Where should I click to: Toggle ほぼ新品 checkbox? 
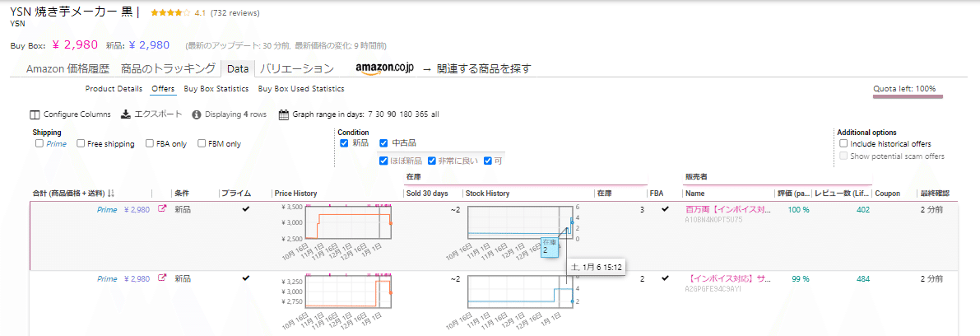[x=383, y=161]
